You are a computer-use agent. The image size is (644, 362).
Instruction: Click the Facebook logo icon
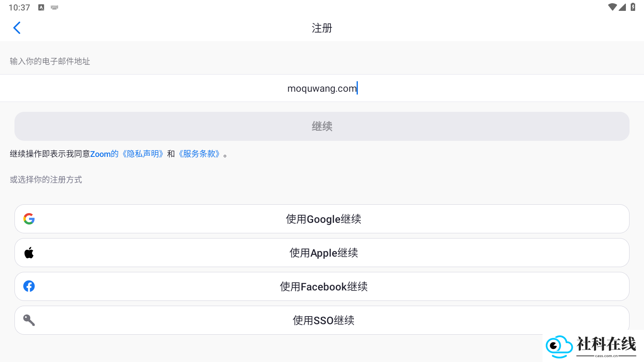29,286
